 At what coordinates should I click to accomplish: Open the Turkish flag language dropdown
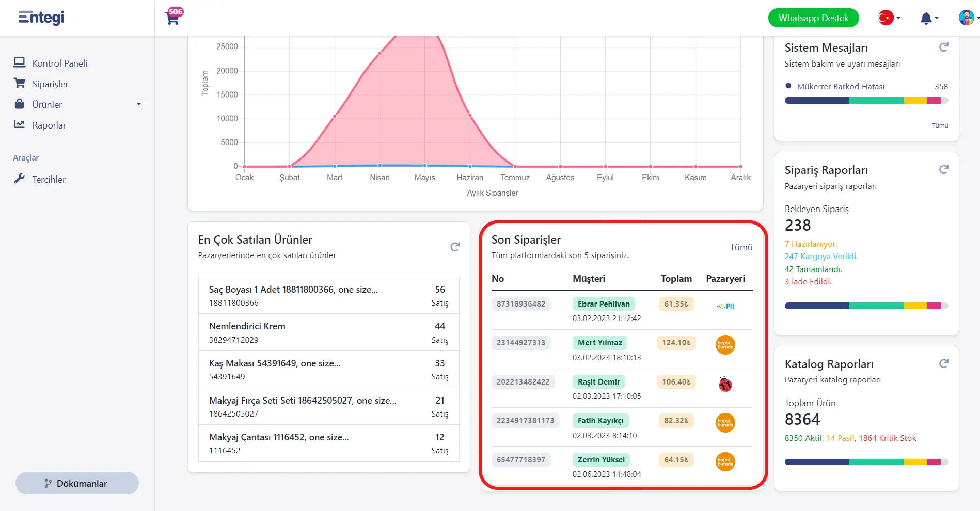[889, 18]
